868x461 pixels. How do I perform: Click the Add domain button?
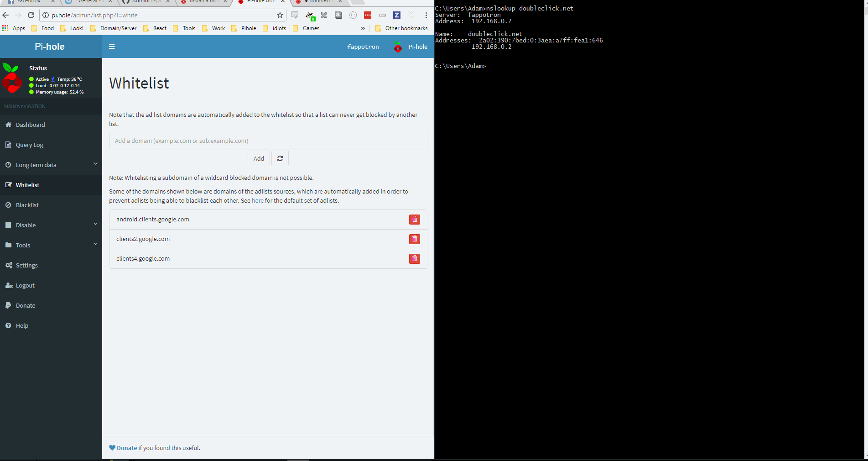[x=259, y=158]
